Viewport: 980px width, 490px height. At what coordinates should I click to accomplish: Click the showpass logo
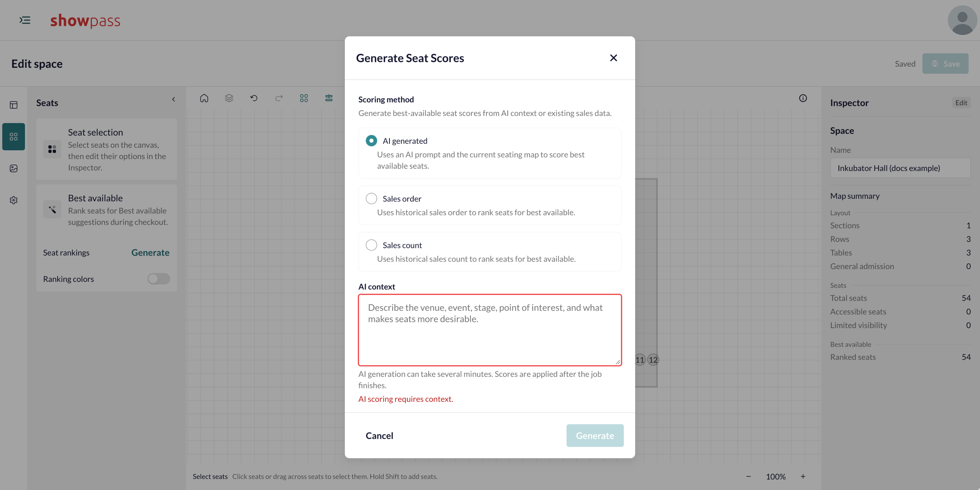[85, 20]
